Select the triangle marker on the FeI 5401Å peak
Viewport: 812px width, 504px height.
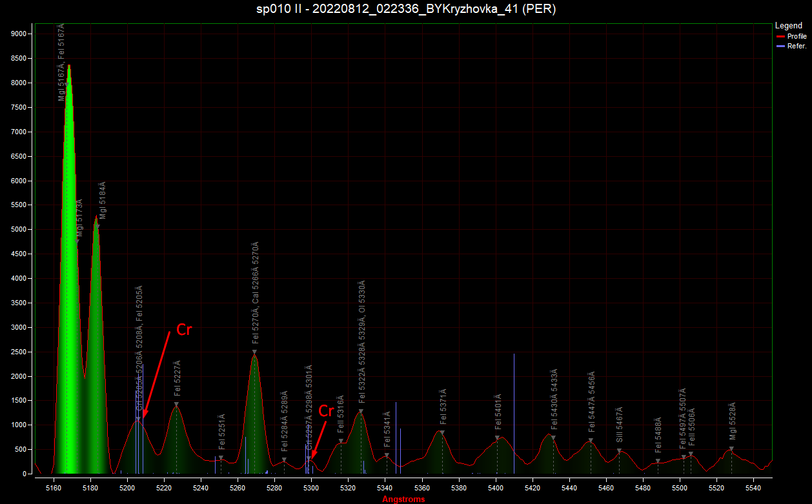click(497, 438)
